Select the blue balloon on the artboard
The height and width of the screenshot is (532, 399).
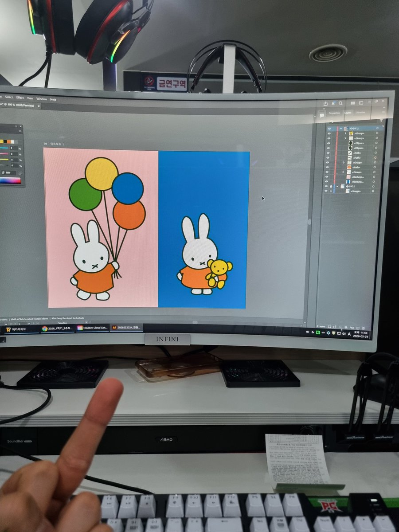point(127,188)
